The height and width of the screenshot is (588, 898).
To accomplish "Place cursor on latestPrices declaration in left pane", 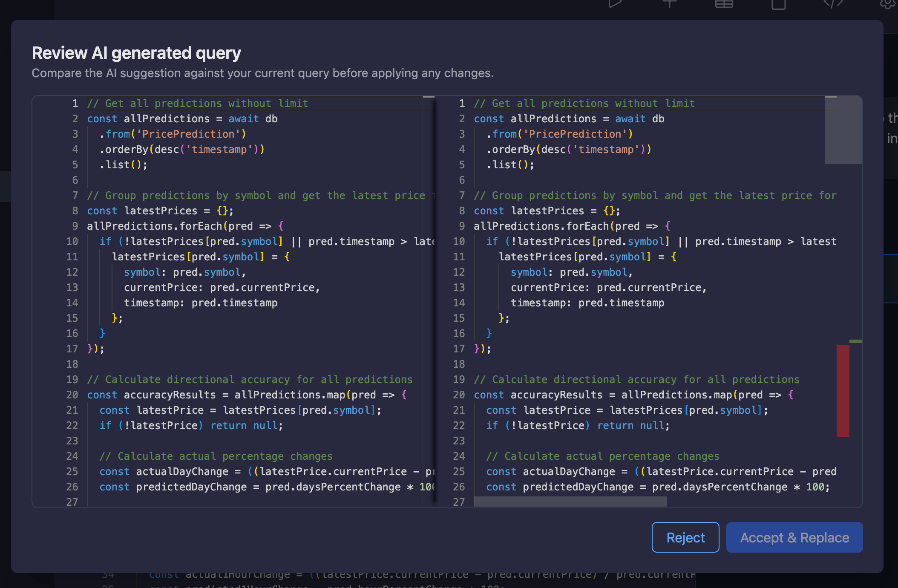I will [x=161, y=211].
